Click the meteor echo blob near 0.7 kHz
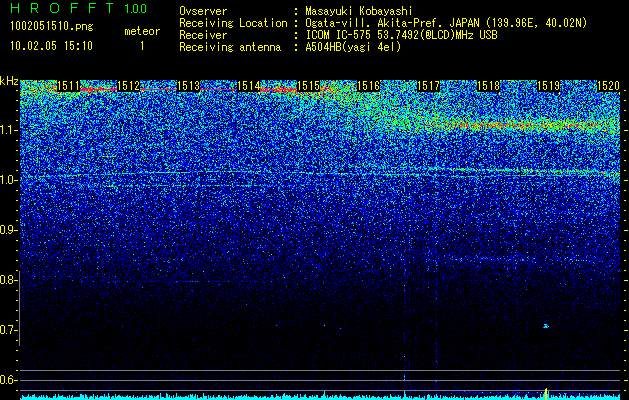Screen dimensions: 629x400 (546, 326)
